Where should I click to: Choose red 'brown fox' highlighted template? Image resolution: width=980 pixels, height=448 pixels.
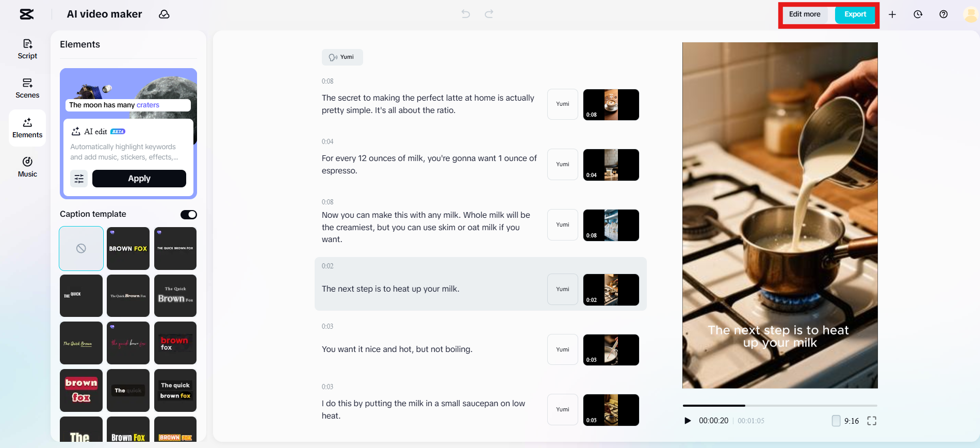coord(175,343)
